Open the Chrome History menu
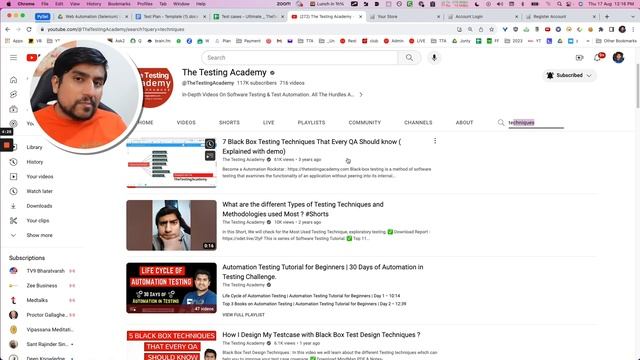This screenshot has width=640, height=360. (x=93, y=4)
